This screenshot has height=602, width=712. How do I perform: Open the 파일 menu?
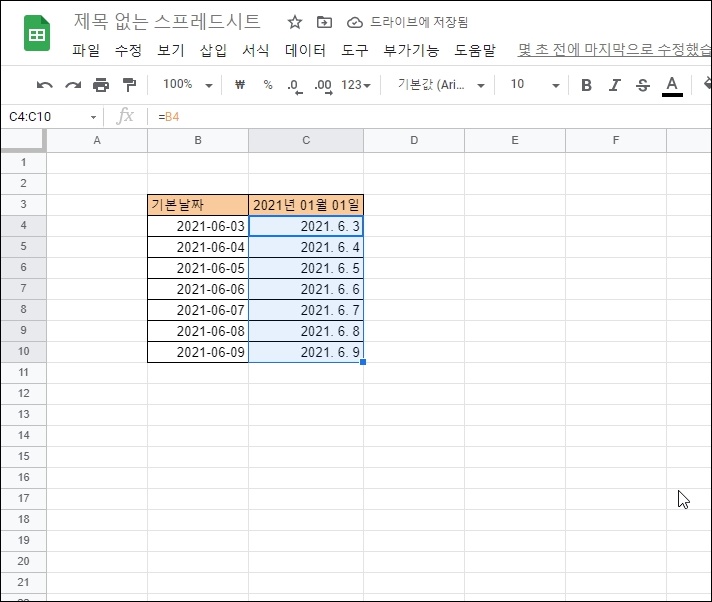click(86, 50)
